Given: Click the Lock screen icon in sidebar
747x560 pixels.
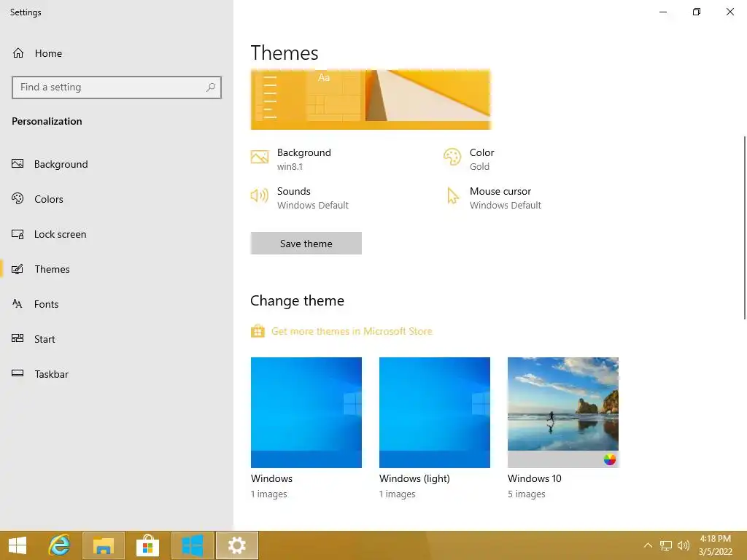Looking at the screenshot, I should [x=18, y=234].
